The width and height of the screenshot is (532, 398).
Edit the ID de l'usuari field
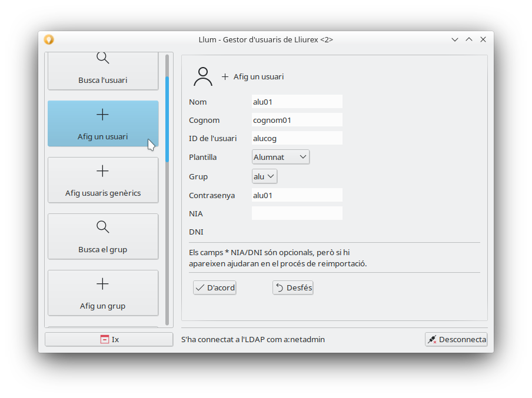click(x=297, y=138)
